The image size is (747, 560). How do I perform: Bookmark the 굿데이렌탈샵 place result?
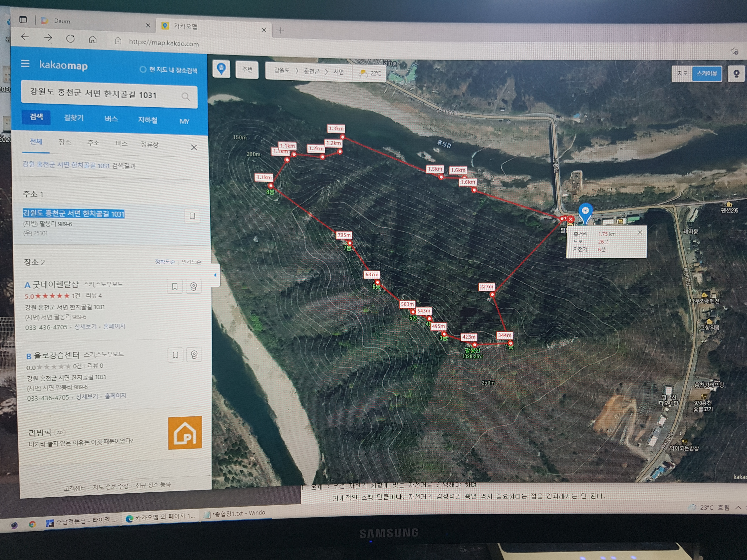point(175,286)
